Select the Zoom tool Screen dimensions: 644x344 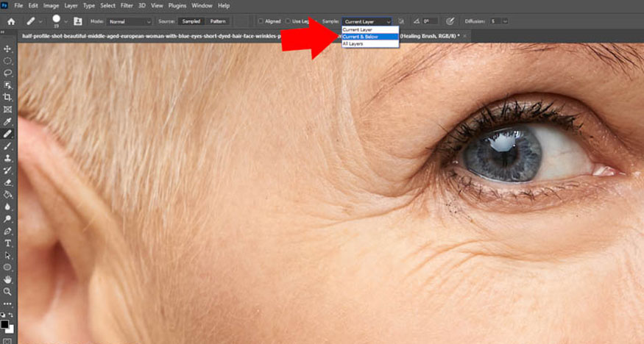click(7, 292)
